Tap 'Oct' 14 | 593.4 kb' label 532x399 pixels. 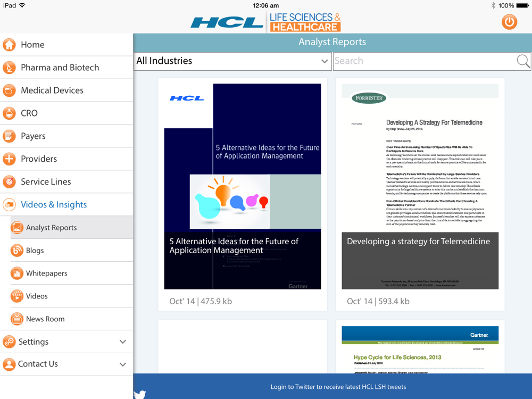tap(378, 301)
